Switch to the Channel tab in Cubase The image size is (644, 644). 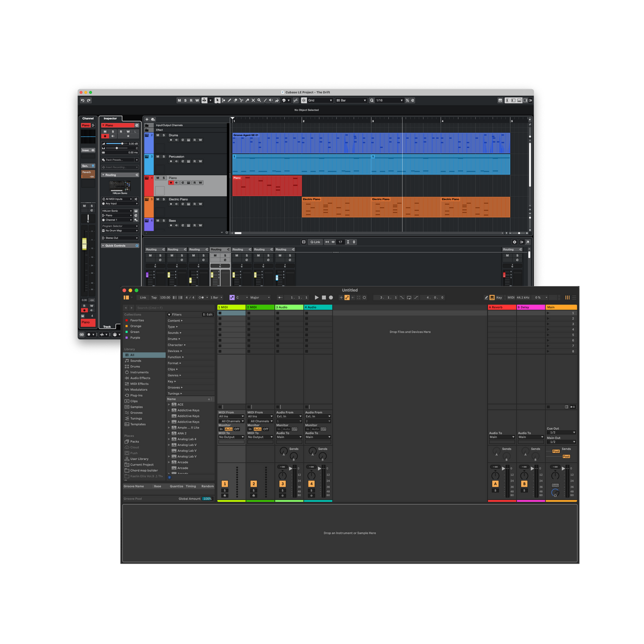[x=88, y=119]
